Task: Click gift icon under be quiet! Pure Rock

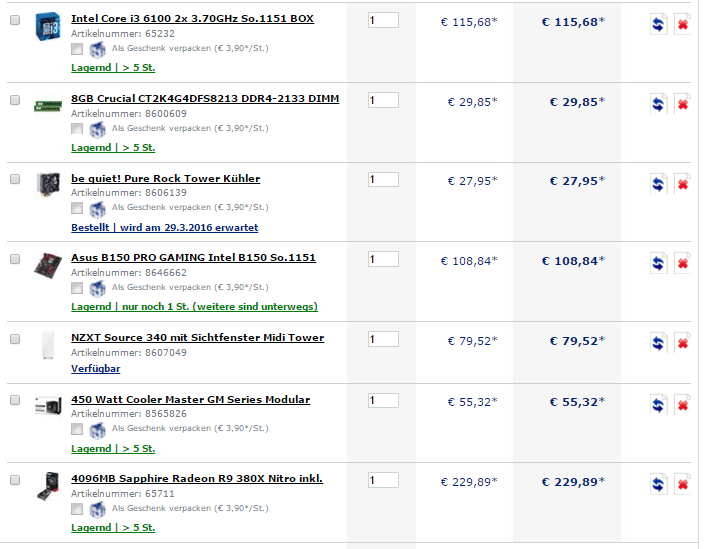Action: 97,209
